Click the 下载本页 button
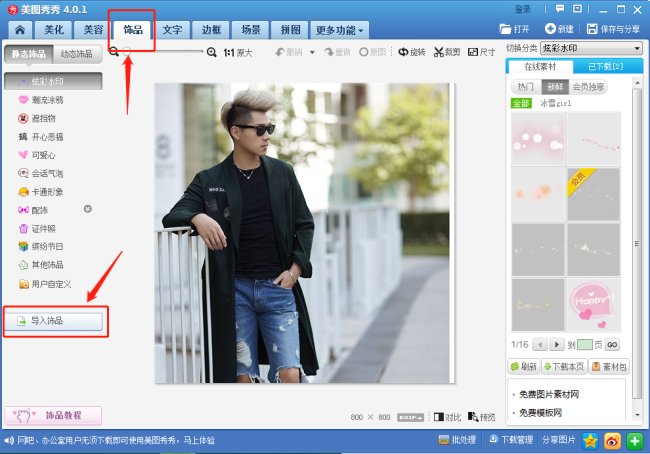The image size is (650, 454). (x=564, y=367)
